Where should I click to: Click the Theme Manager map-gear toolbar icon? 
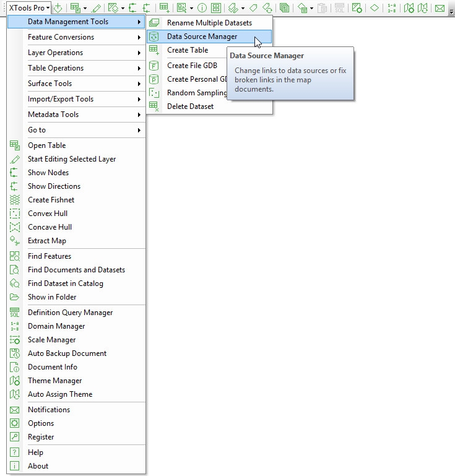pos(409,8)
